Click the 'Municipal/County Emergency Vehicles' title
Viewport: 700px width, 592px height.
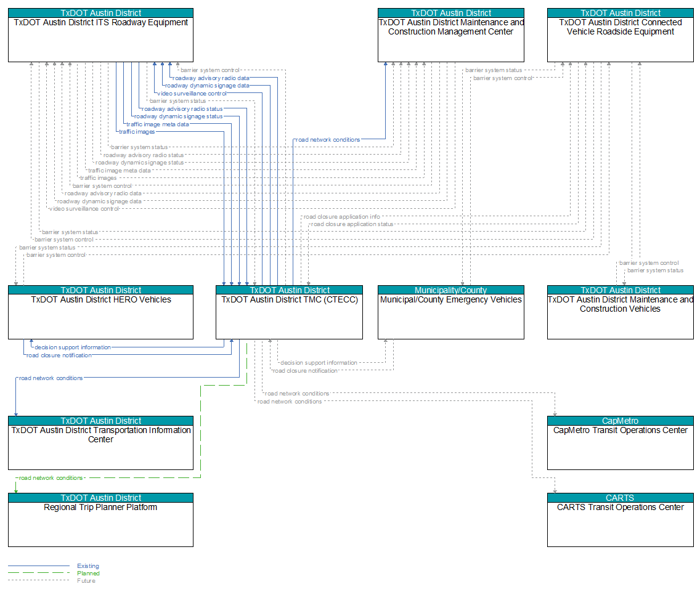pyautogui.click(x=451, y=299)
